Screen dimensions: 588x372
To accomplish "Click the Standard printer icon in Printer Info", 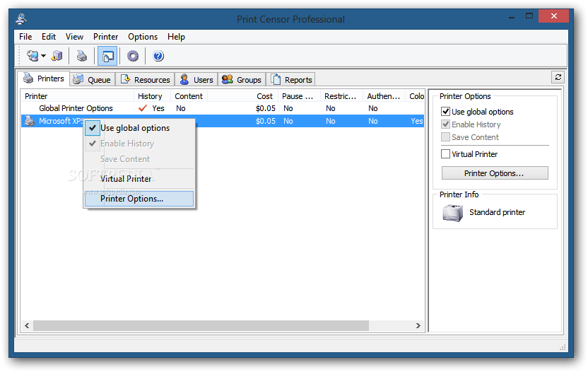I will tap(452, 213).
